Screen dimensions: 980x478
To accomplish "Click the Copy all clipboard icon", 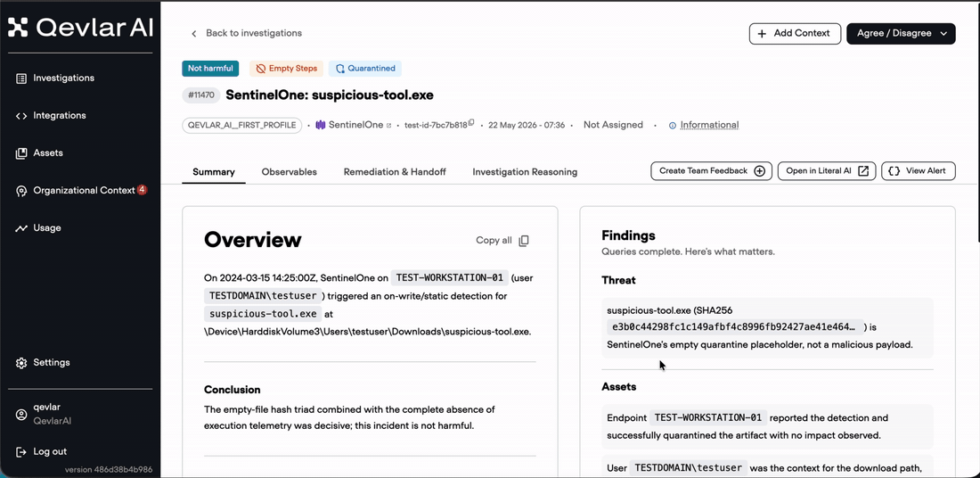I will point(524,241).
